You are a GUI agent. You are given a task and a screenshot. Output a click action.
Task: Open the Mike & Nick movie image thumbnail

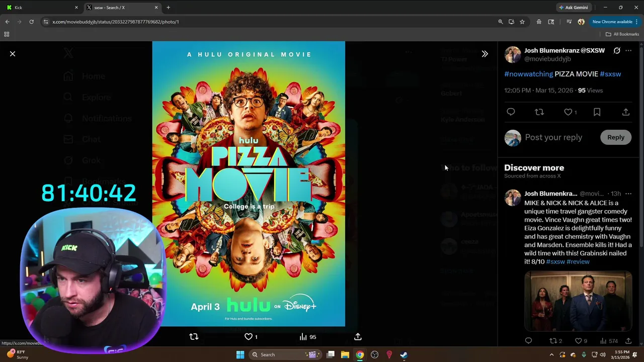[x=578, y=301]
